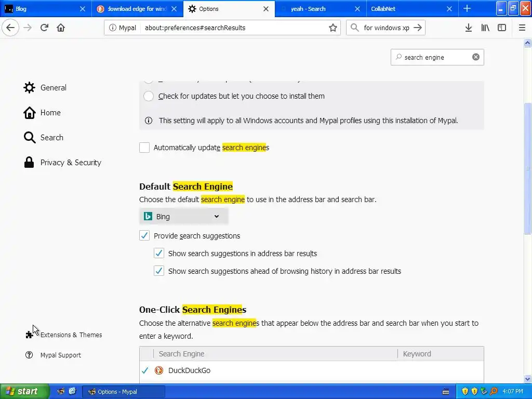Open the hamburger application menu
532x399 pixels.
coord(522,28)
